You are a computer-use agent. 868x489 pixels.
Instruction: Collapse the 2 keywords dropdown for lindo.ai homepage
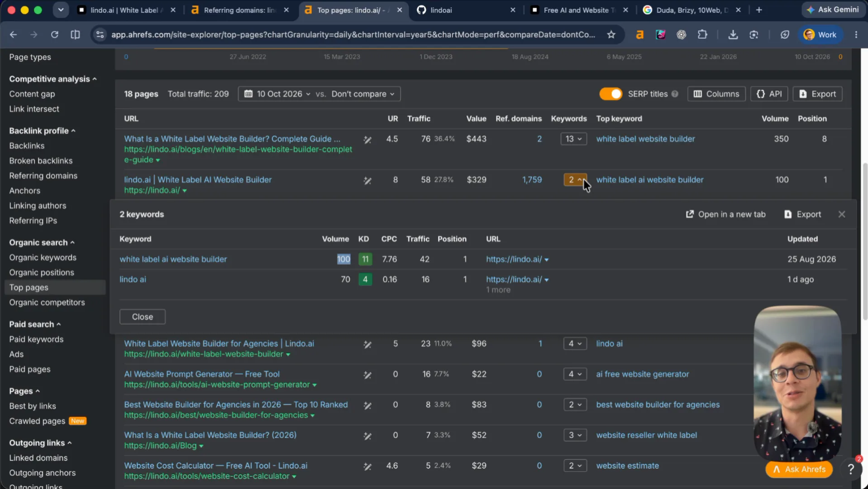(x=575, y=180)
